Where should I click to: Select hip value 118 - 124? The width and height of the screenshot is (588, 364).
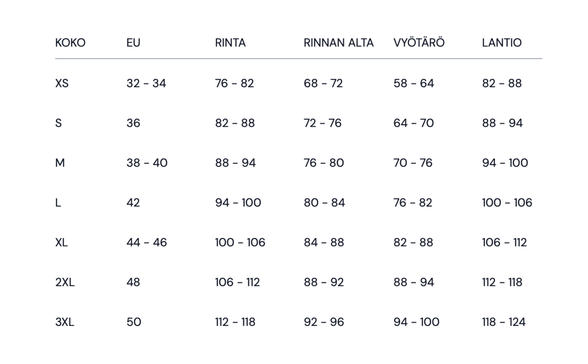coord(504,322)
